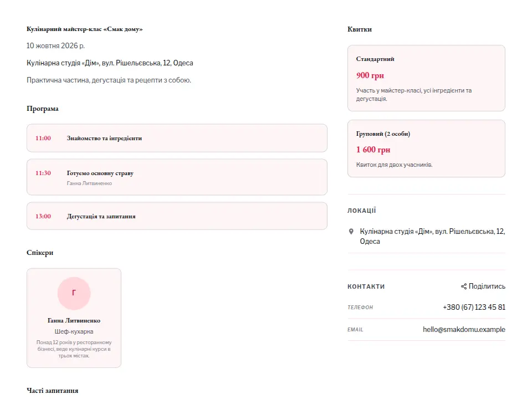This screenshot has height=399, width=532.
Task: Click the share icon next to Поділитись
Action: [463, 287]
